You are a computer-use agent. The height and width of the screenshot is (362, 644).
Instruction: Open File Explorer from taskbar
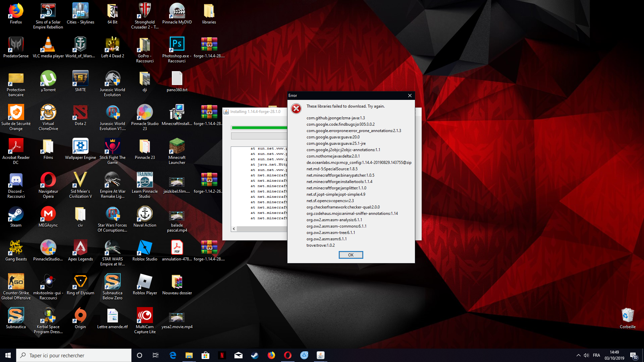coord(189,355)
